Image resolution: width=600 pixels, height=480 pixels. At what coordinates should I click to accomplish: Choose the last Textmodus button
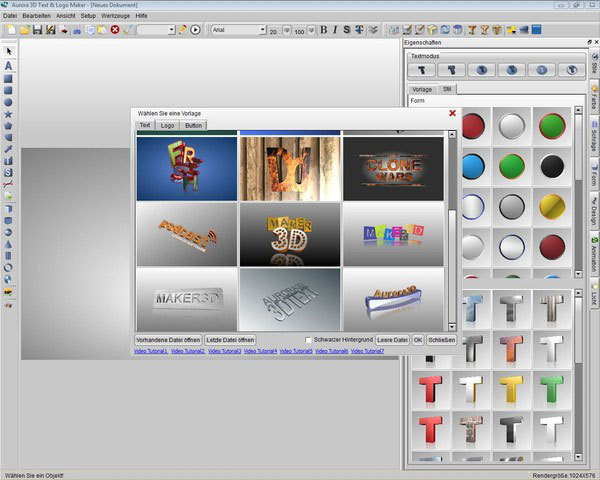pyautogui.click(x=572, y=70)
